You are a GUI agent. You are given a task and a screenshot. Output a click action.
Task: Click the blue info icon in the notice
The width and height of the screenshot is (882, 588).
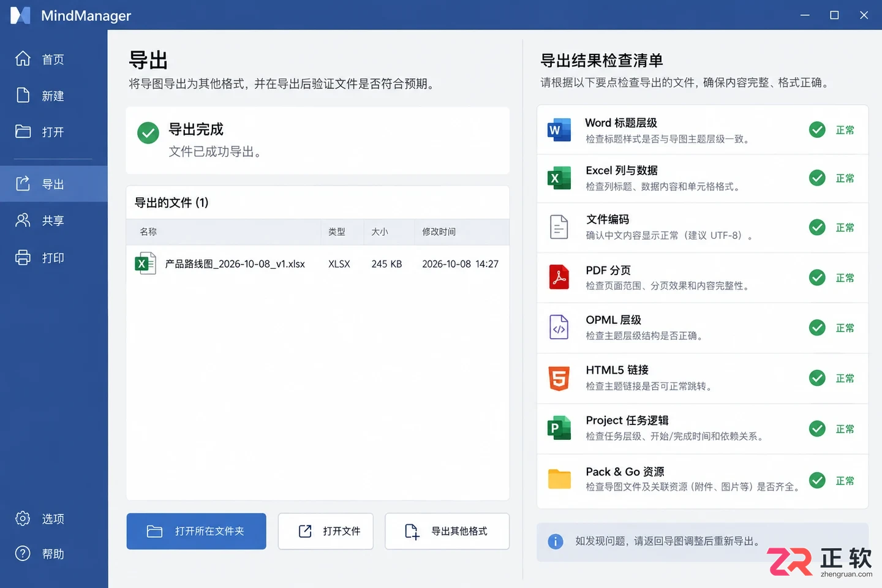[x=555, y=541]
